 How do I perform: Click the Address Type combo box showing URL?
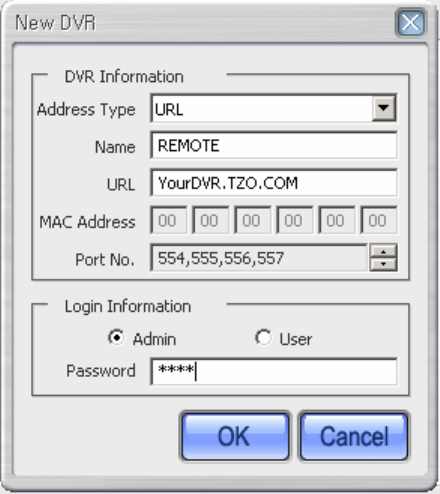coord(273,108)
